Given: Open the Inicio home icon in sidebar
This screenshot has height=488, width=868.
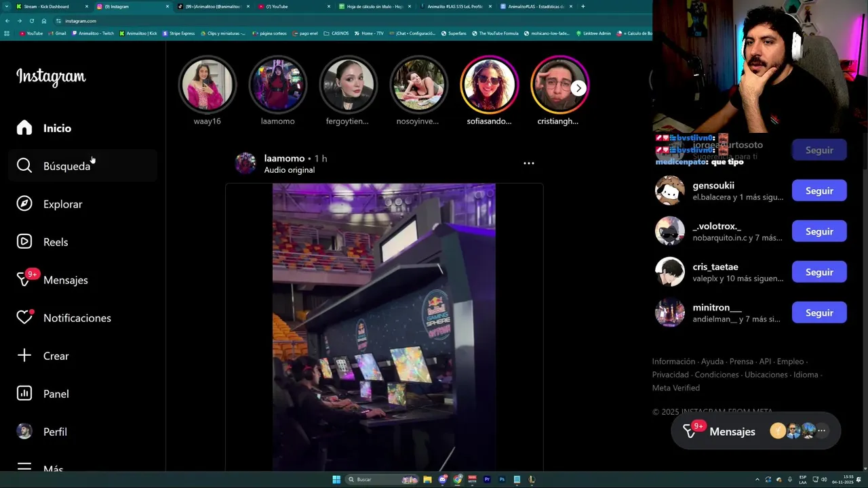Looking at the screenshot, I should (x=24, y=128).
